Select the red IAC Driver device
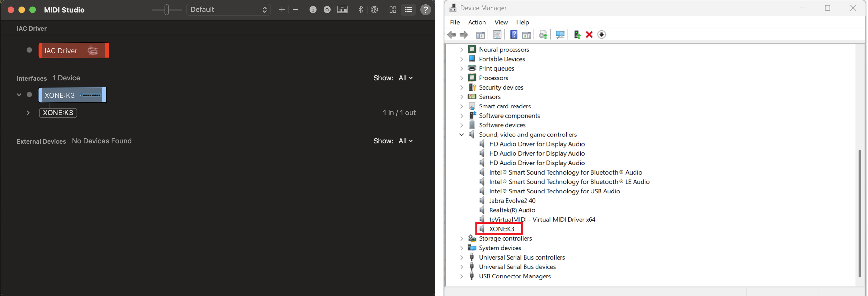The width and height of the screenshot is (868, 296). click(x=74, y=50)
